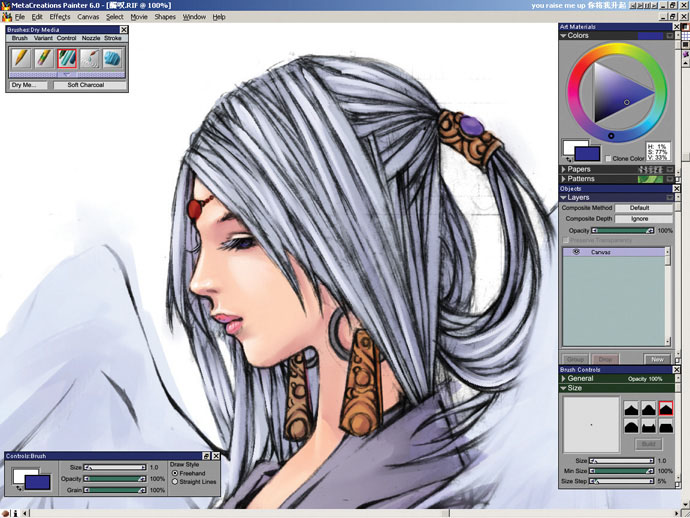This screenshot has width=690, height=518.
Task: Click the Build button in Size section
Action: tap(649, 444)
